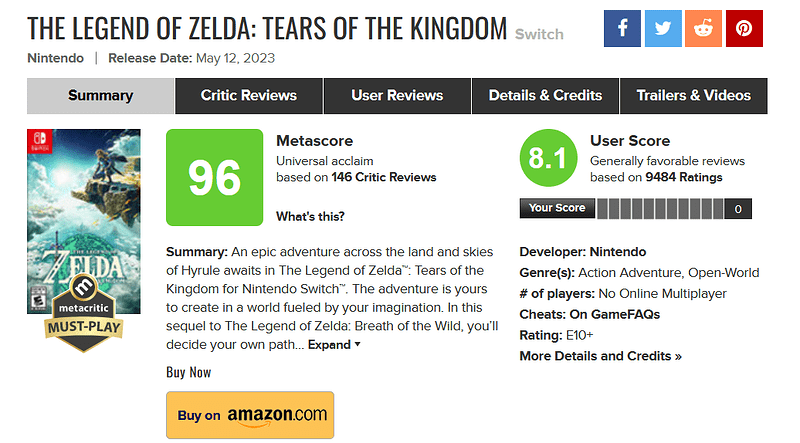Open Details & Credits tab
Image resolution: width=800 pixels, height=443 pixels.
tap(545, 96)
